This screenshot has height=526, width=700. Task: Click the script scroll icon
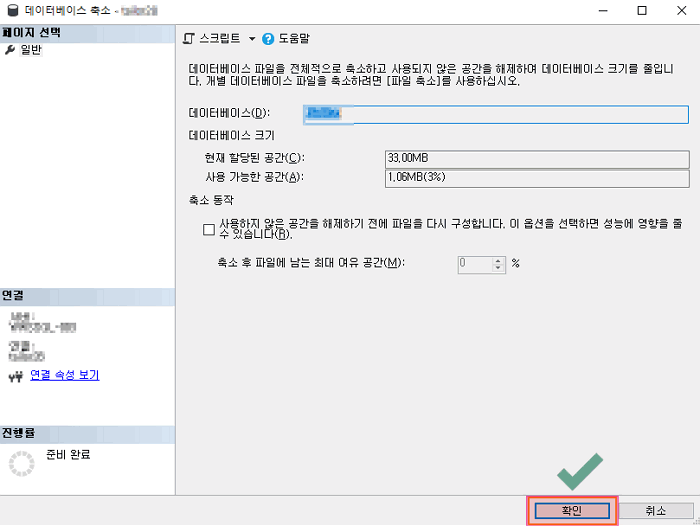[189, 39]
